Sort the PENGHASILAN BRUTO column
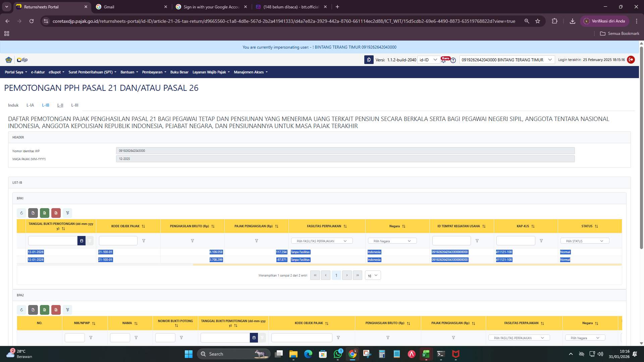Image resolution: width=644 pixels, height=362 pixels. click(x=213, y=226)
